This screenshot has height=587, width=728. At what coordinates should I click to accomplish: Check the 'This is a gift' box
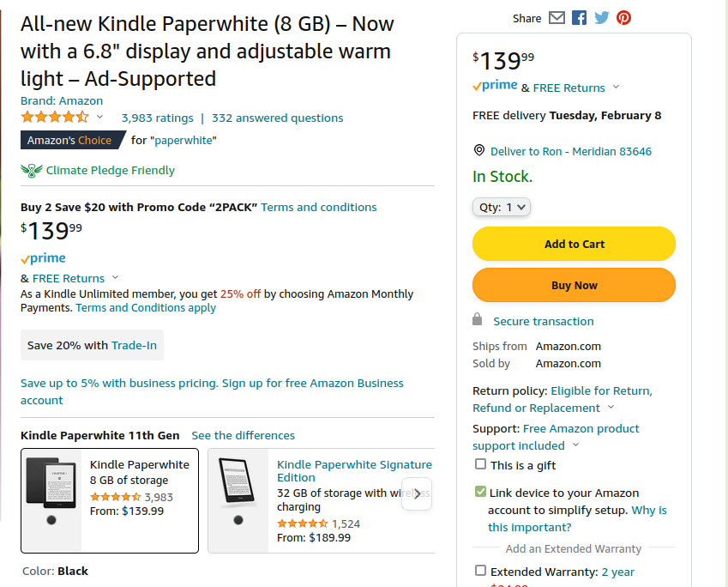[480, 464]
